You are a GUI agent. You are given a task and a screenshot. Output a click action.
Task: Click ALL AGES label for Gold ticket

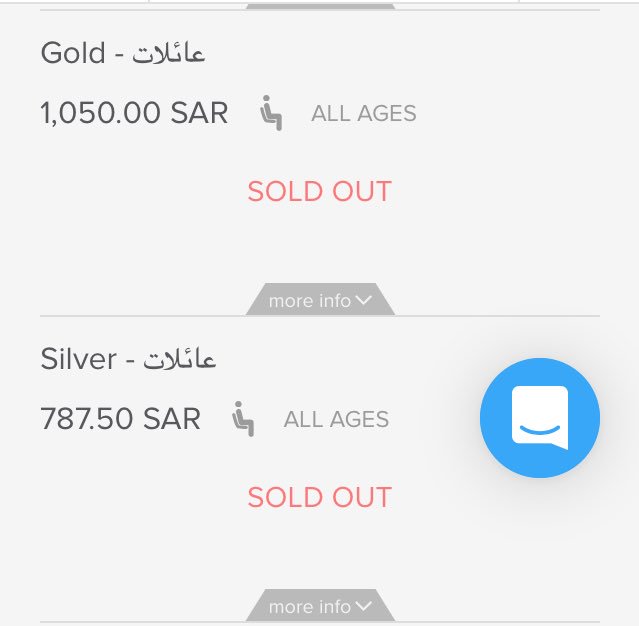(x=364, y=113)
